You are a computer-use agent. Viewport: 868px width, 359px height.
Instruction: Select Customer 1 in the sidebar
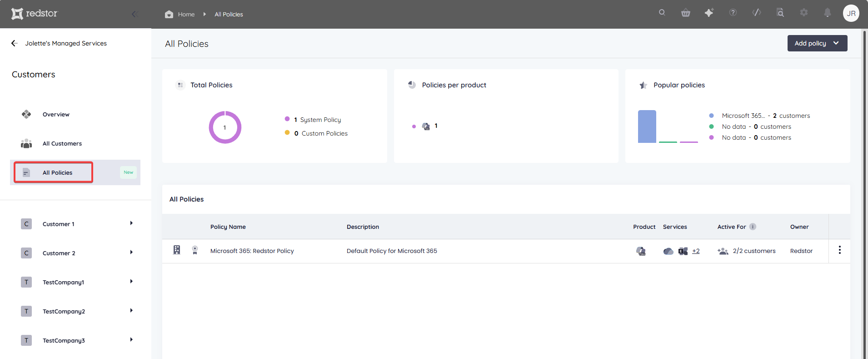pos(59,224)
